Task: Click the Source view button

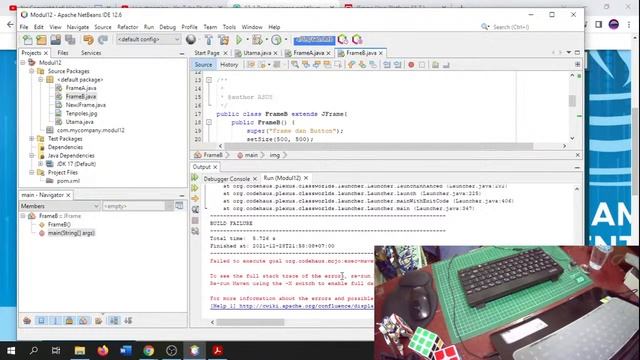Action: coord(203,65)
